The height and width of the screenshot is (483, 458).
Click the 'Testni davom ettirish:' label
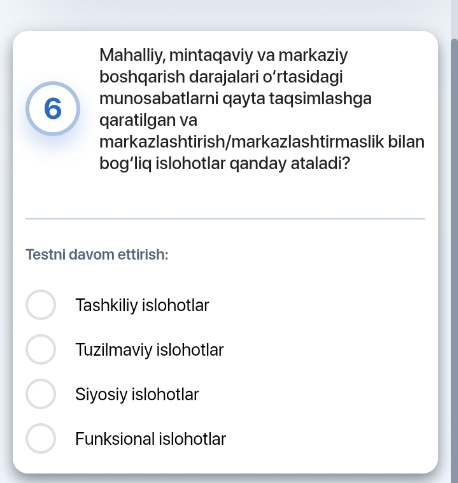pos(97,255)
